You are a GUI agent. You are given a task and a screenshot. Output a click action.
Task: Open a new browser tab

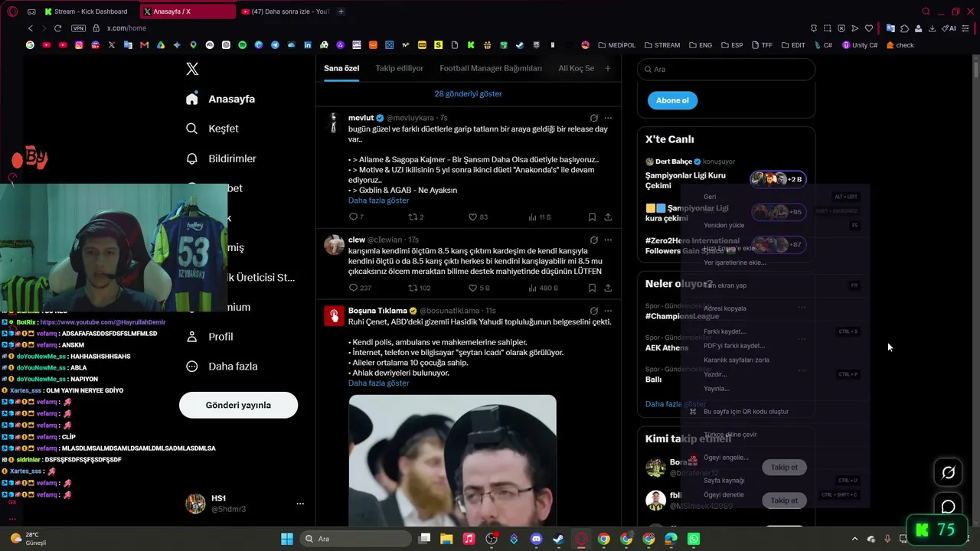tap(341, 11)
